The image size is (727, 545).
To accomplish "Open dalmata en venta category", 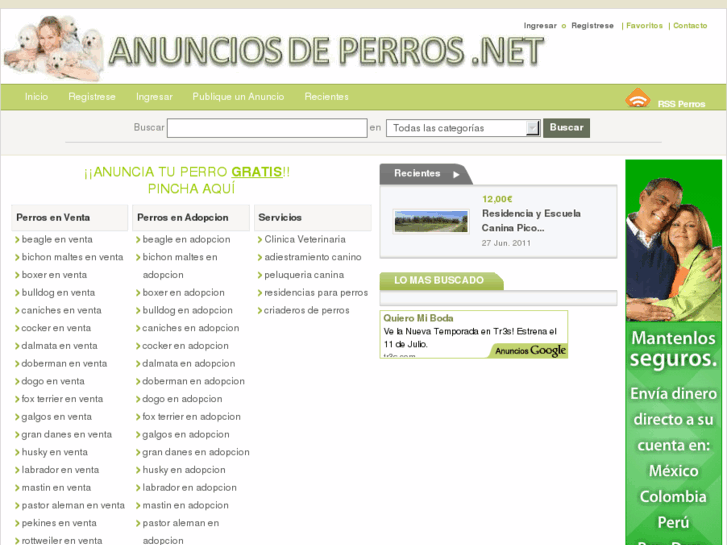I will [59, 346].
